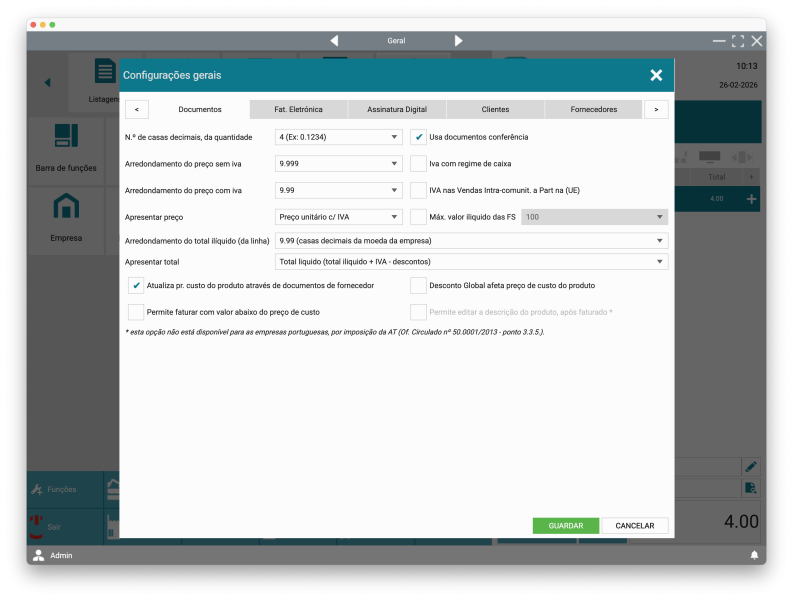The width and height of the screenshot is (793, 600).
Task: Open the Apresentar total dropdown
Action: pyautogui.click(x=471, y=262)
